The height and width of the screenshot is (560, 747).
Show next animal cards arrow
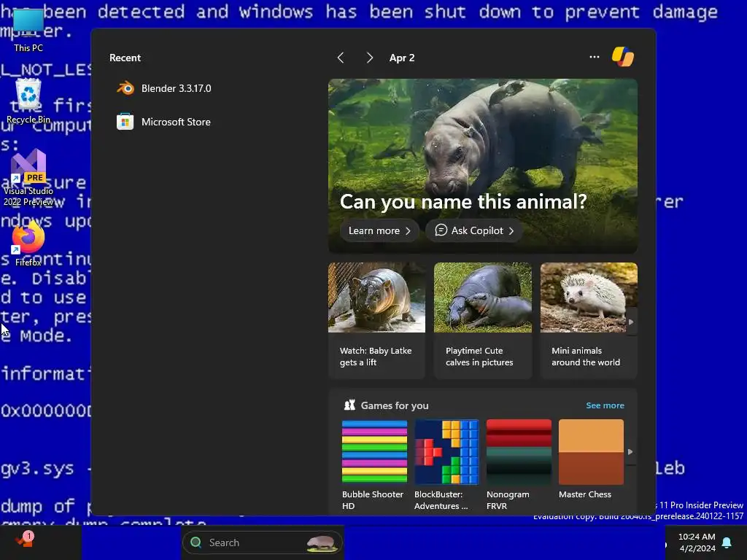pyautogui.click(x=631, y=322)
